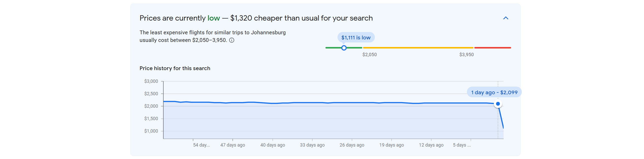Click the "1 day ago - $2,099" tooltip
Image resolution: width=644 pixels, height=159 pixels.
pyautogui.click(x=494, y=92)
